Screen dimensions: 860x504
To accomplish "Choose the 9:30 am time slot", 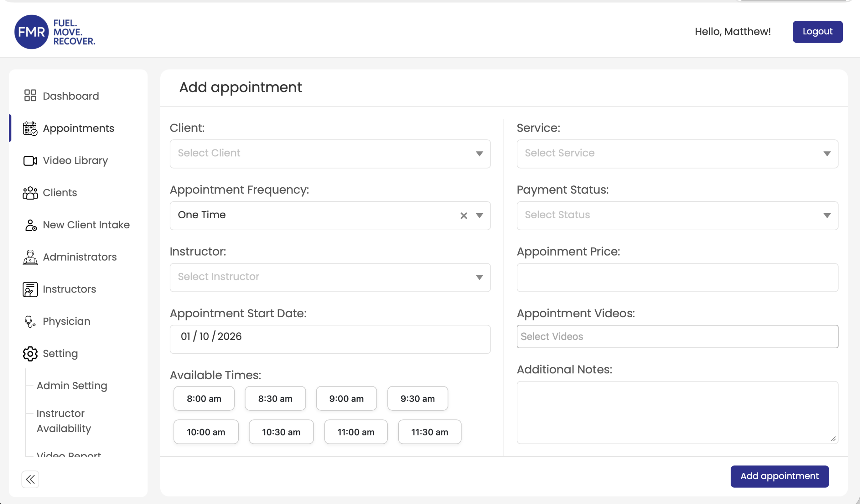I will [x=417, y=398].
